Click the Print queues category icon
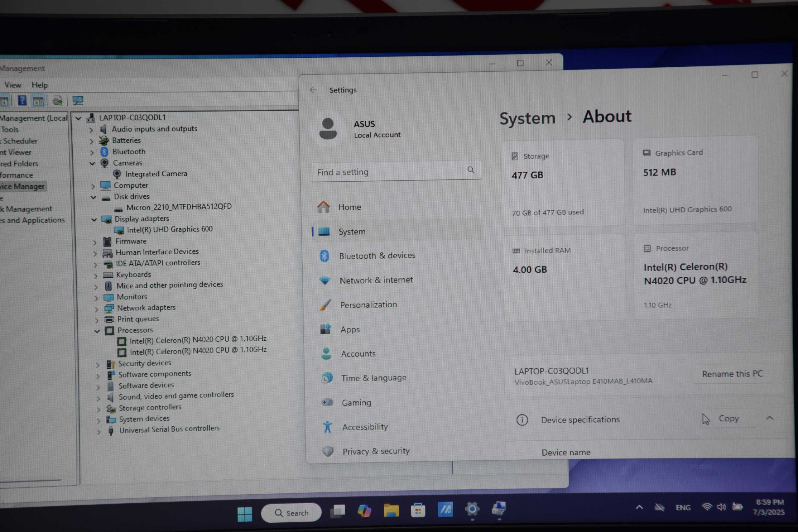The height and width of the screenshot is (532, 798). pos(109,319)
